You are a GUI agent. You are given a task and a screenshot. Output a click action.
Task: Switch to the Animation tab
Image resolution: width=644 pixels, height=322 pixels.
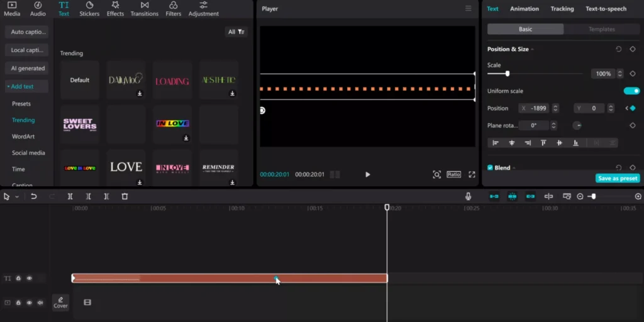525,9
